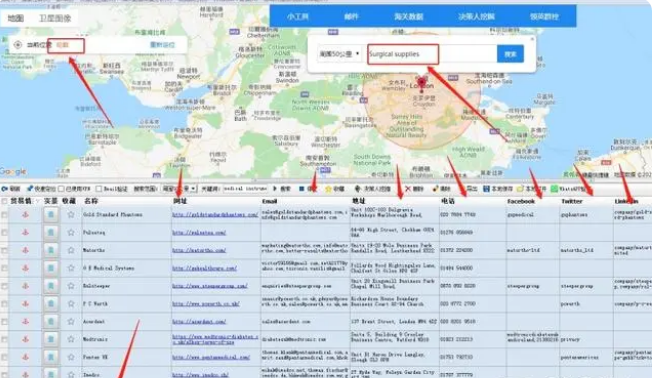This screenshot has width=652, height=378.
Task: Check the Gold Standard Phantoms row checkbox
Action: tap(5, 215)
